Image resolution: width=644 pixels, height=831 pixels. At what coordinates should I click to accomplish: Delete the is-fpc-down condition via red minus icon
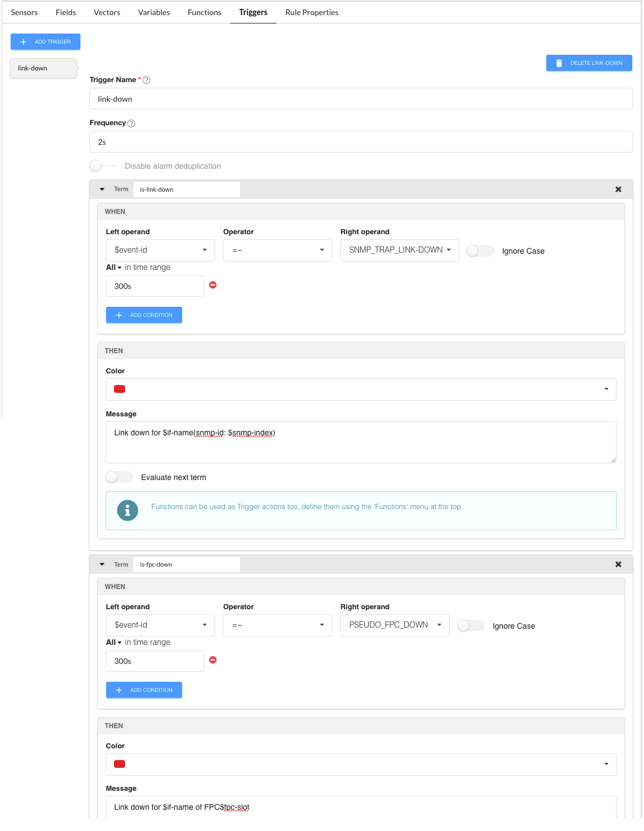[213, 660]
